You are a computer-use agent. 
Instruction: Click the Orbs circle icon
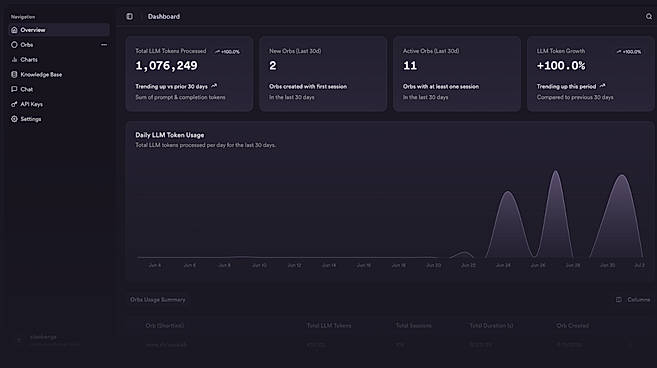[14, 44]
